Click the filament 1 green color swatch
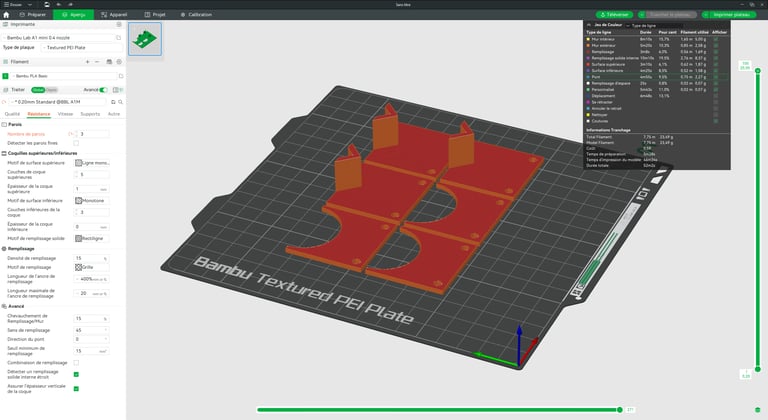Viewport: 768px width, 420px height. pos(5,76)
